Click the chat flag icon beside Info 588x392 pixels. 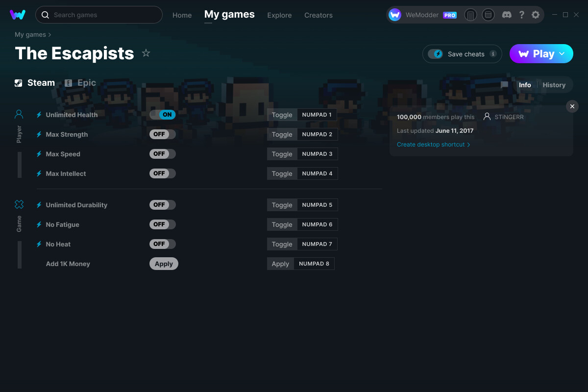(505, 85)
